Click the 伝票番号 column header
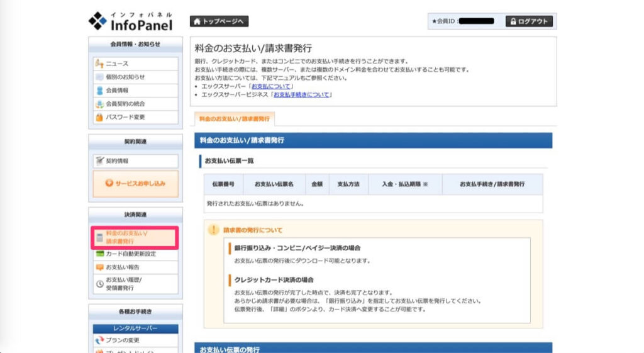 [223, 184]
